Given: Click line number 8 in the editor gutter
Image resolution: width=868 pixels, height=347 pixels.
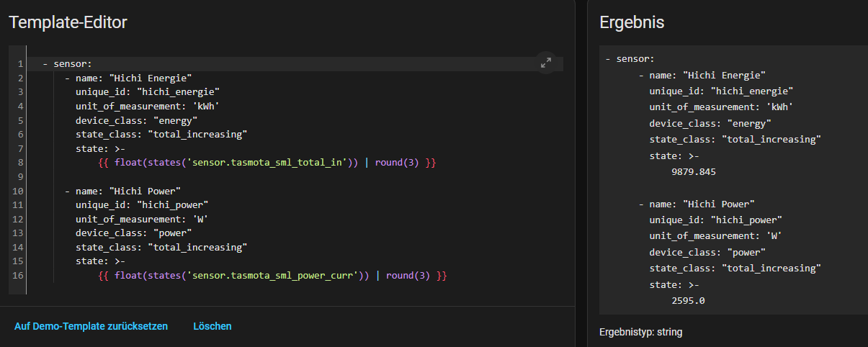Looking at the screenshot, I should pyautogui.click(x=18, y=163).
